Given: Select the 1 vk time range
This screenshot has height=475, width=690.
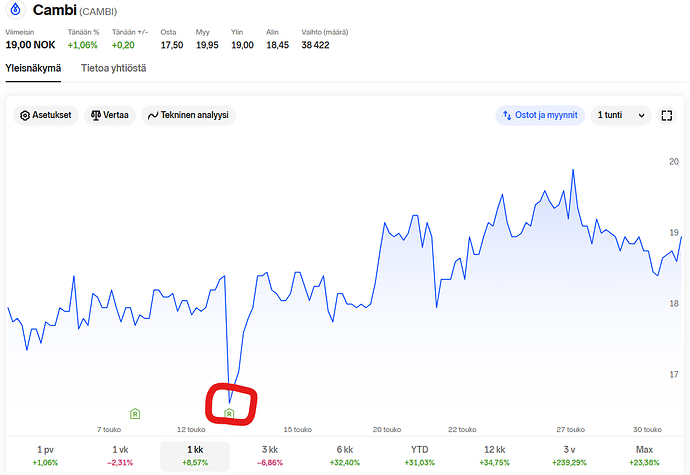Looking at the screenshot, I should [x=120, y=456].
